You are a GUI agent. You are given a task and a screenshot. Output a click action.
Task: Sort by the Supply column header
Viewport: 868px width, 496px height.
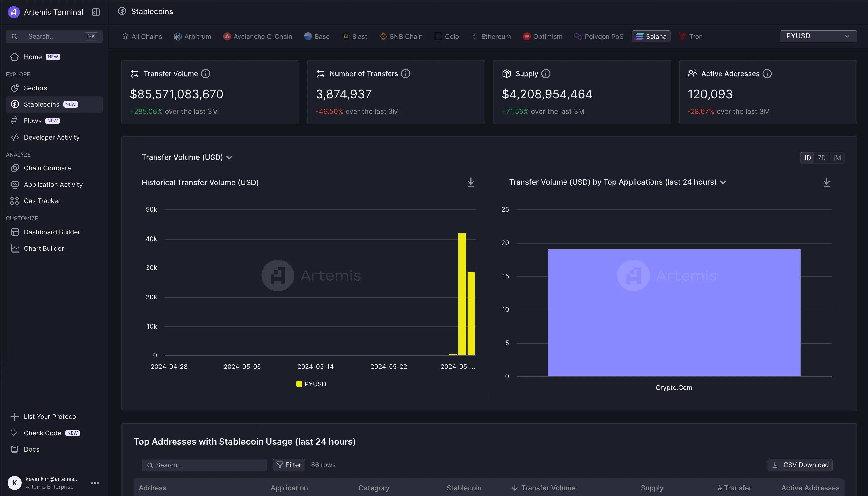[652, 488]
